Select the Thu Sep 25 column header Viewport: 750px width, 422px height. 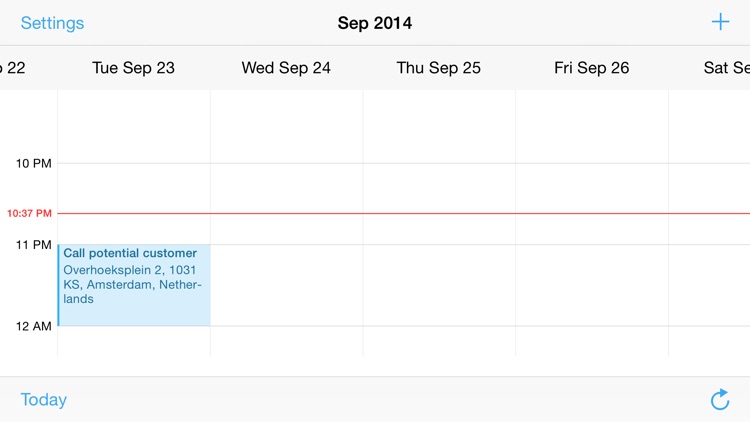click(438, 68)
